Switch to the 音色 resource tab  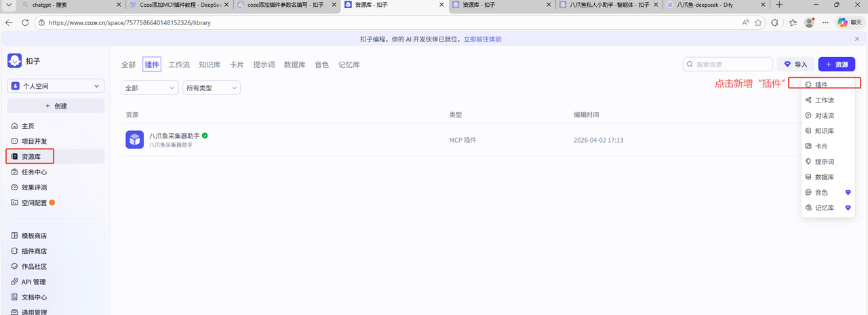[321, 64]
